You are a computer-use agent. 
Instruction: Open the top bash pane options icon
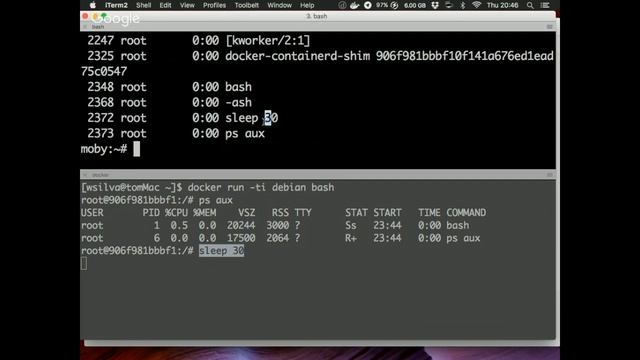549,27
